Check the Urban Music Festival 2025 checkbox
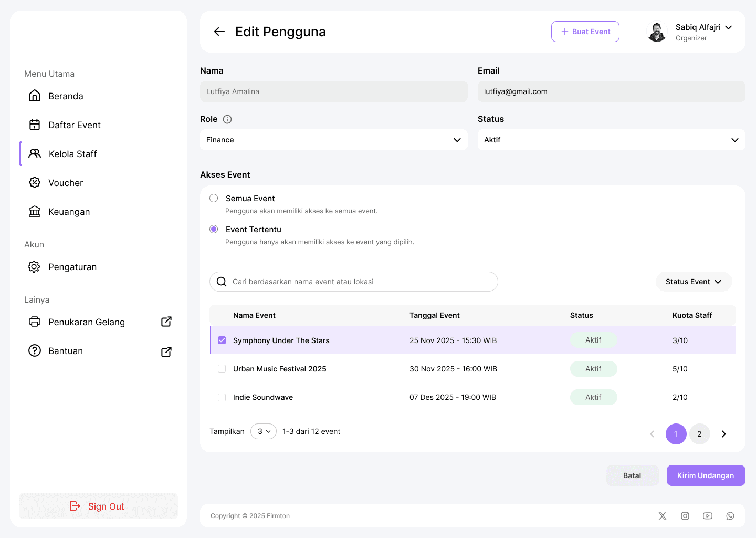This screenshot has height=538, width=756. 222,369
